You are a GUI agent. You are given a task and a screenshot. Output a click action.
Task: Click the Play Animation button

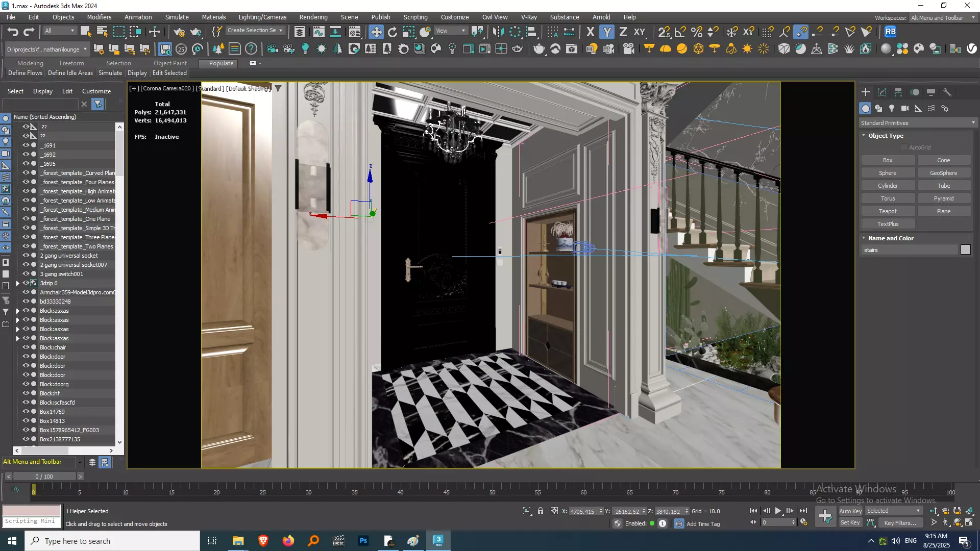pyautogui.click(x=778, y=511)
